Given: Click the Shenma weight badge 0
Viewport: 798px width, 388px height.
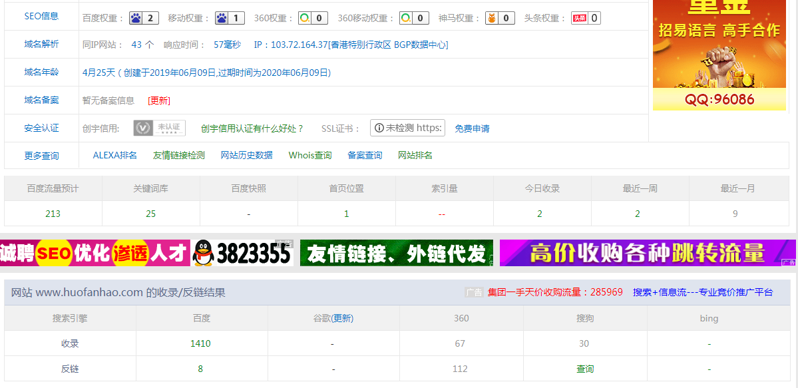Looking at the screenshot, I should (499, 18).
